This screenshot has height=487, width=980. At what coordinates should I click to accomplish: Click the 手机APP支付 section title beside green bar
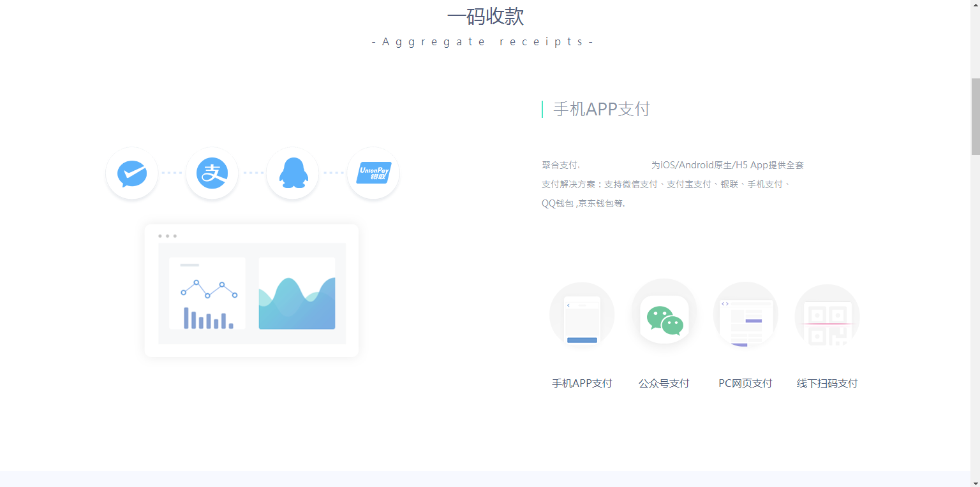tap(601, 109)
